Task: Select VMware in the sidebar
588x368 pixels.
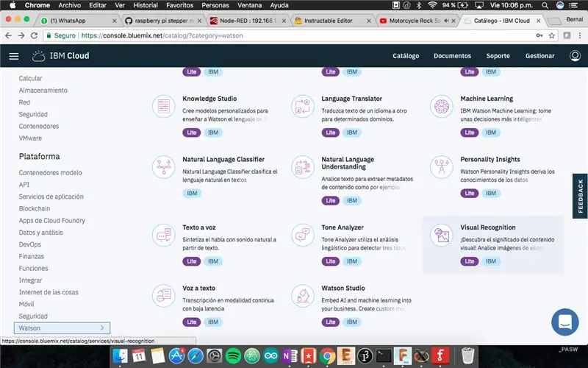Action: (x=30, y=138)
